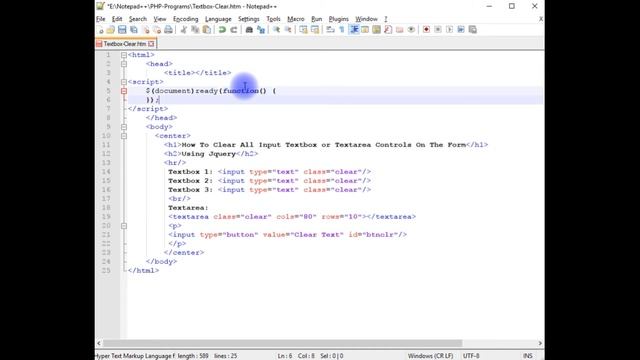This screenshot has width=640, height=360.
Task: Click the Close All documents toolbar icon
Action: click(157, 30)
